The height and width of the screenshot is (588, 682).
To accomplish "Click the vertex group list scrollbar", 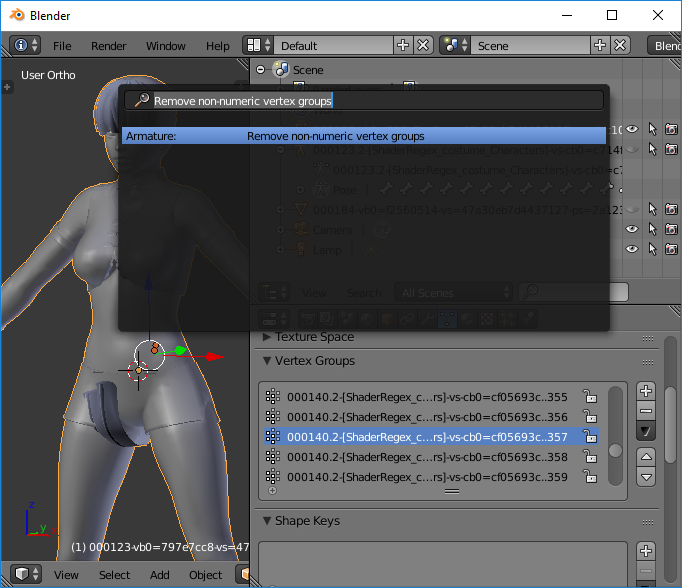I will coord(615,435).
